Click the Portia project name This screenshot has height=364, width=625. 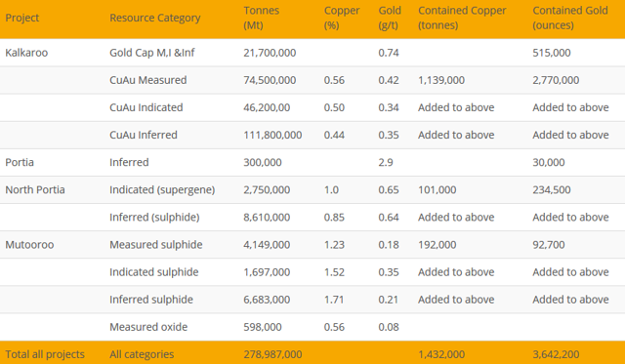(20, 163)
